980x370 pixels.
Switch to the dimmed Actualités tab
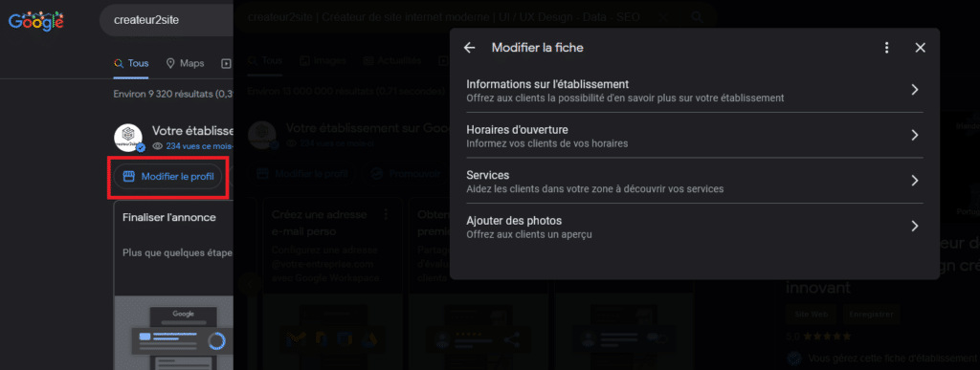(391, 60)
